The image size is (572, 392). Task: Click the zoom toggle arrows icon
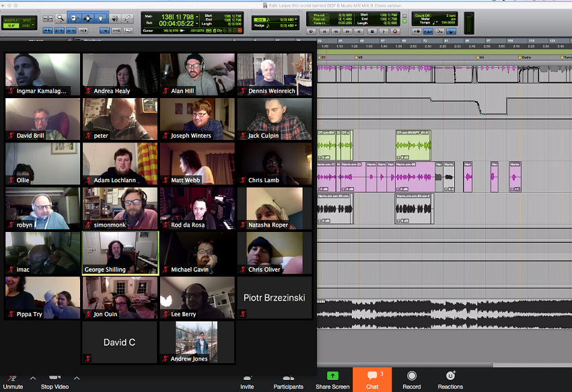(x=48, y=18)
